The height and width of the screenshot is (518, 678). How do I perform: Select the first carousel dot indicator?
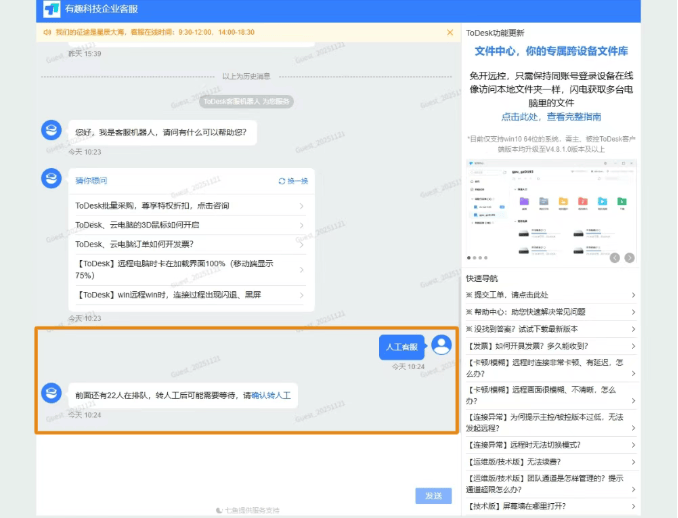[469, 258]
